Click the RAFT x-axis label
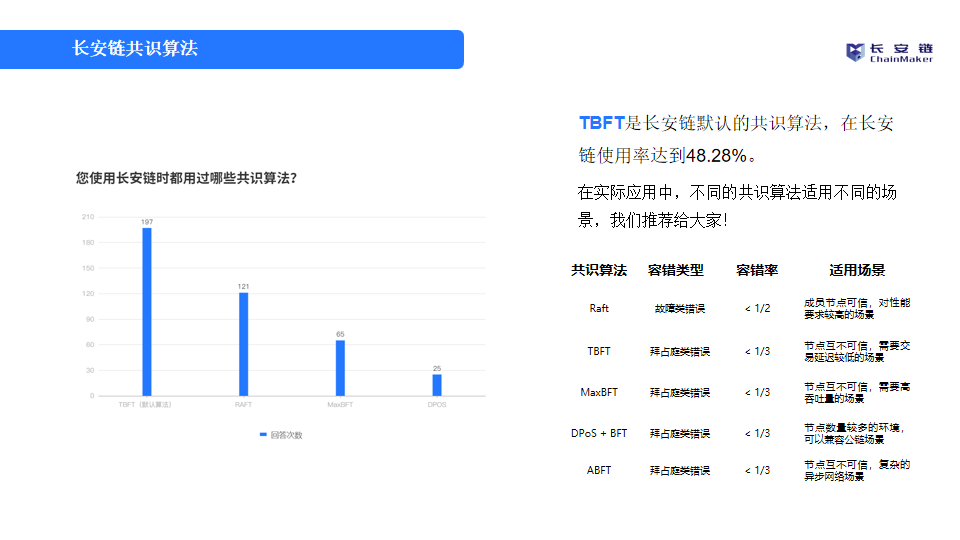Viewport: 960px width, 540px height. point(244,405)
